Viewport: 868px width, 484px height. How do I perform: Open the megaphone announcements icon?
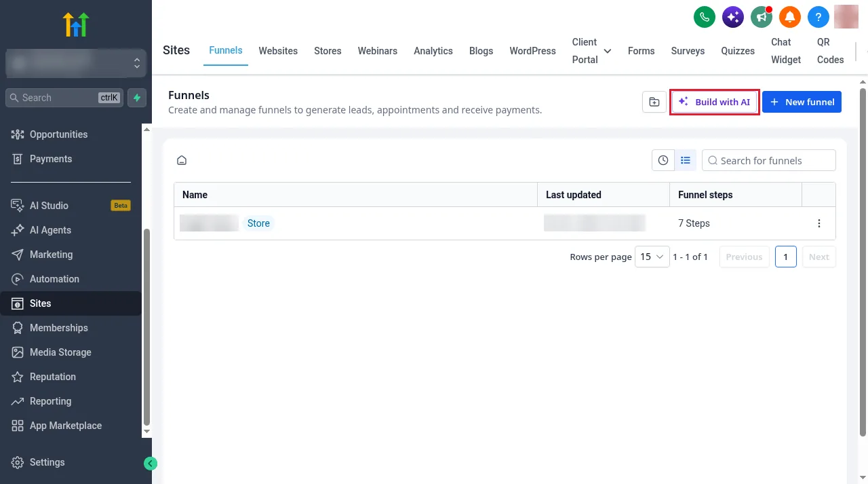click(762, 16)
